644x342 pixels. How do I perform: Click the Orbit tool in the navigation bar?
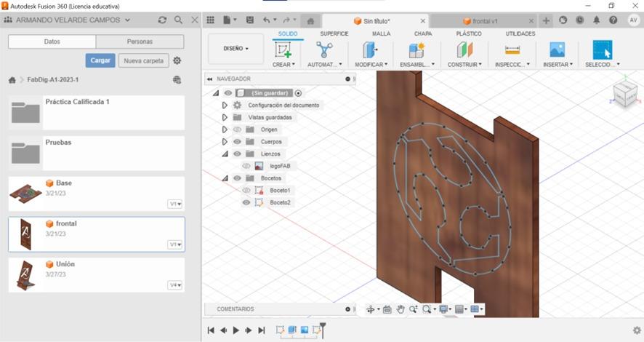[x=371, y=309]
